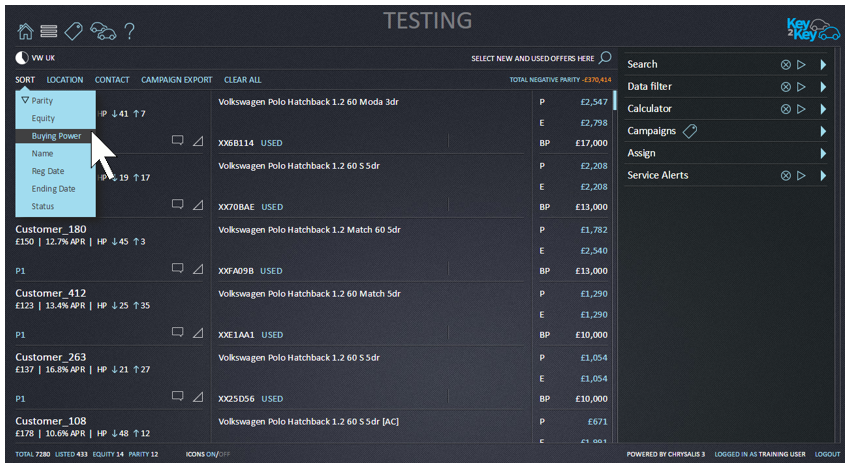This screenshot has height=466, width=848.
Task: Open the help question mark icon
Action: click(x=129, y=31)
